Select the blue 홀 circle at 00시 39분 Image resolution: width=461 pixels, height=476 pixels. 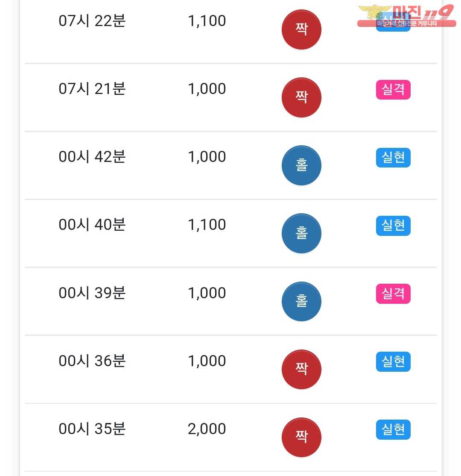click(301, 301)
